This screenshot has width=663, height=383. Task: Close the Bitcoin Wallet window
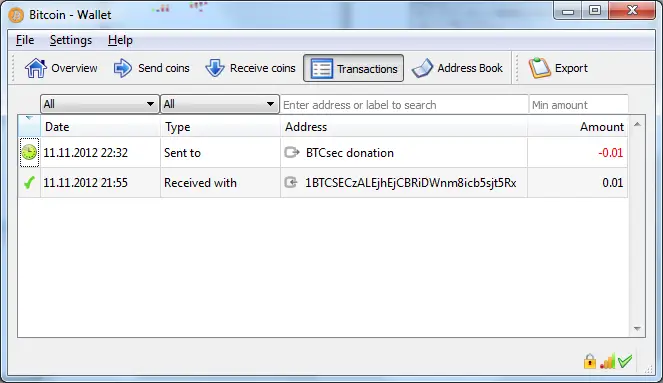click(x=632, y=11)
